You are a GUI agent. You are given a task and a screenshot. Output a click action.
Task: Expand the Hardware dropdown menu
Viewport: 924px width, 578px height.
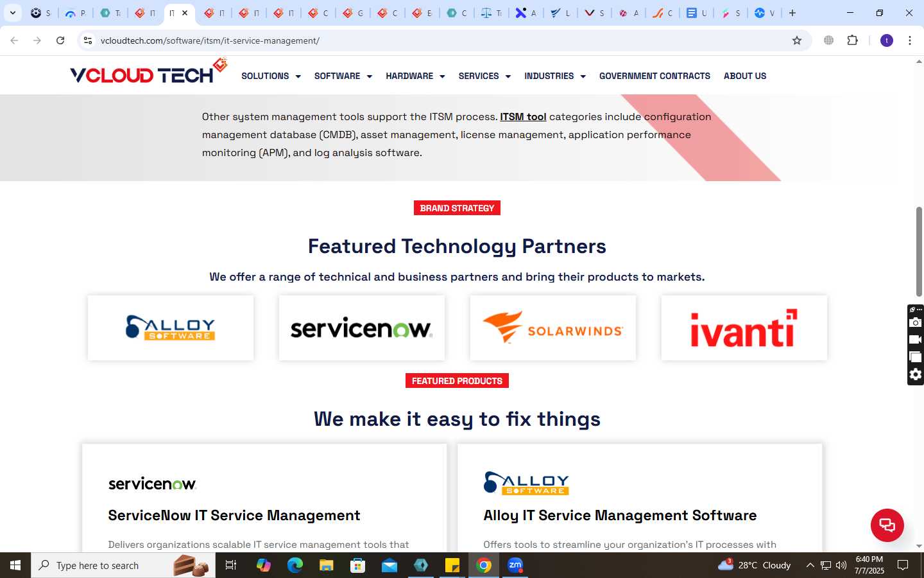(x=415, y=76)
